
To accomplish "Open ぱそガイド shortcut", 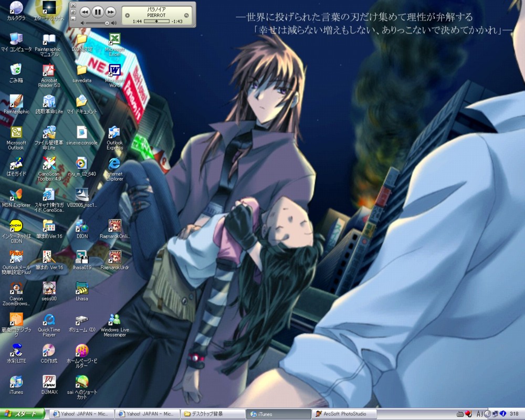I will coord(16,167).
